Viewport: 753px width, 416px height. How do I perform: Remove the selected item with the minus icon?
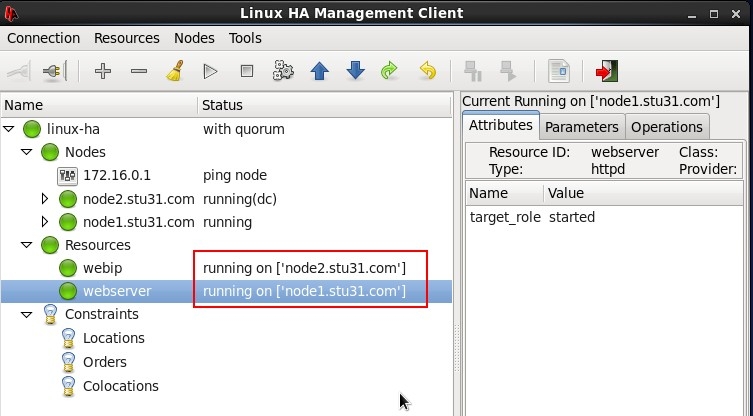pyautogui.click(x=139, y=72)
